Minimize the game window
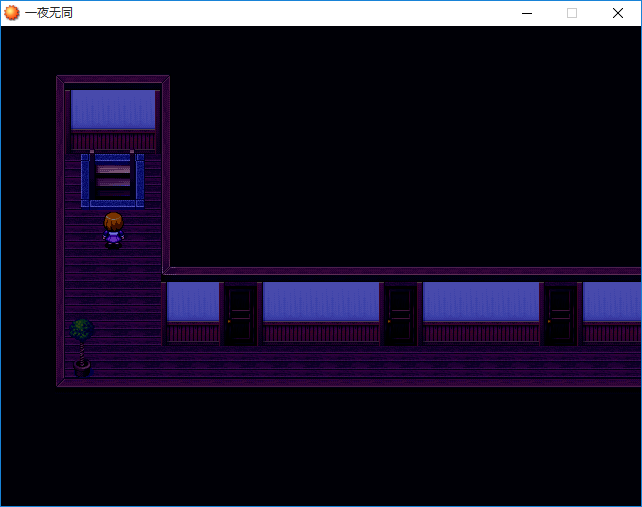Image resolution: width=642 pixels, height=507 pixels. (527, 13)
